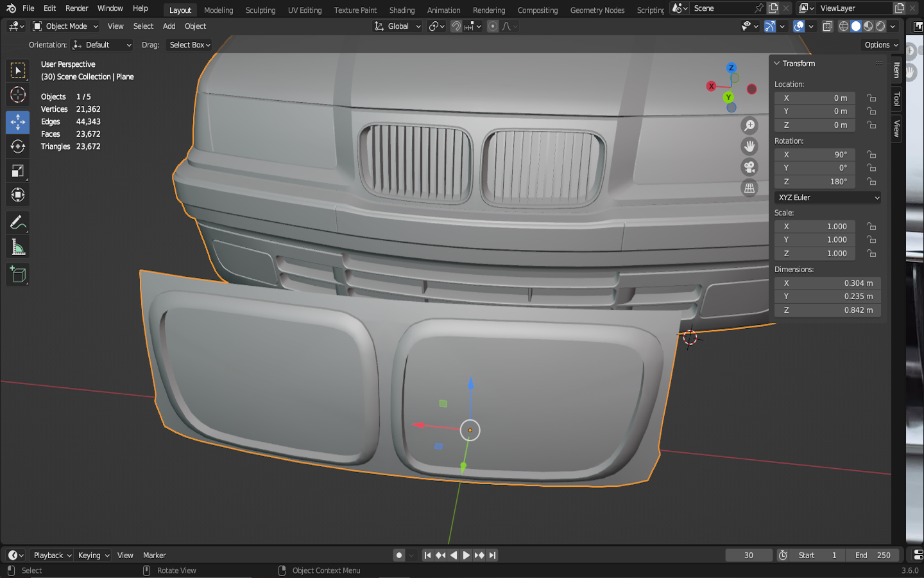The height and width of the screenshot is (578, 924).
Task: Open the Object Mode dropdown
Action: point(65,26)
